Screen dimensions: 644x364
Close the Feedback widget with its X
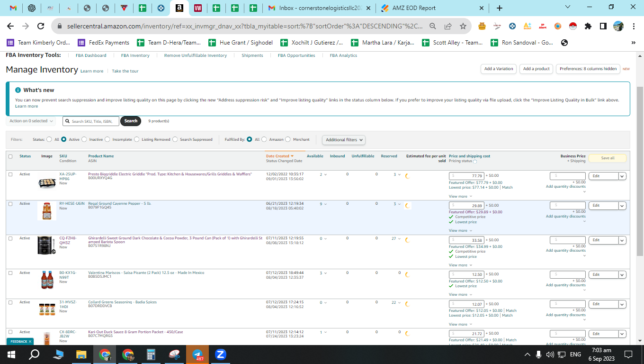click(x=30, y=341)
